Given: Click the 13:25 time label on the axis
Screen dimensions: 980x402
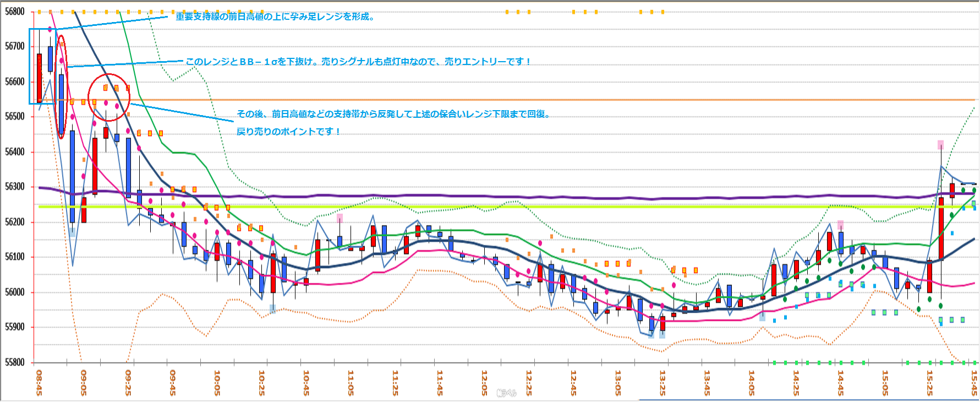Looking at the screenshot, I should (x=663, y=382).
